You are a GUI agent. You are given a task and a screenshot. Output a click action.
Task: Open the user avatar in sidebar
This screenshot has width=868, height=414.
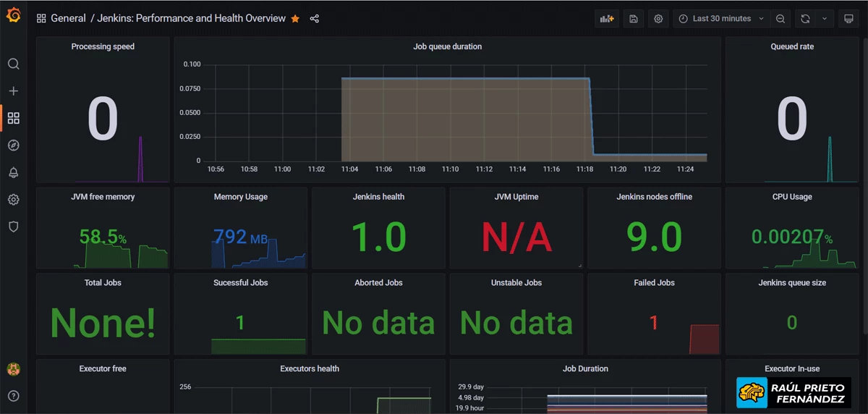13,369
